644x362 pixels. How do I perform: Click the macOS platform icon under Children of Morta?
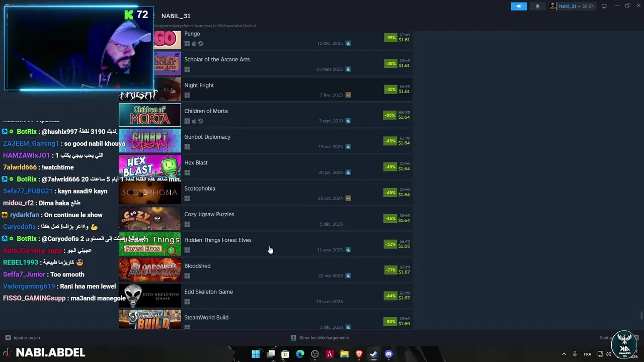(x=194, y=121)
